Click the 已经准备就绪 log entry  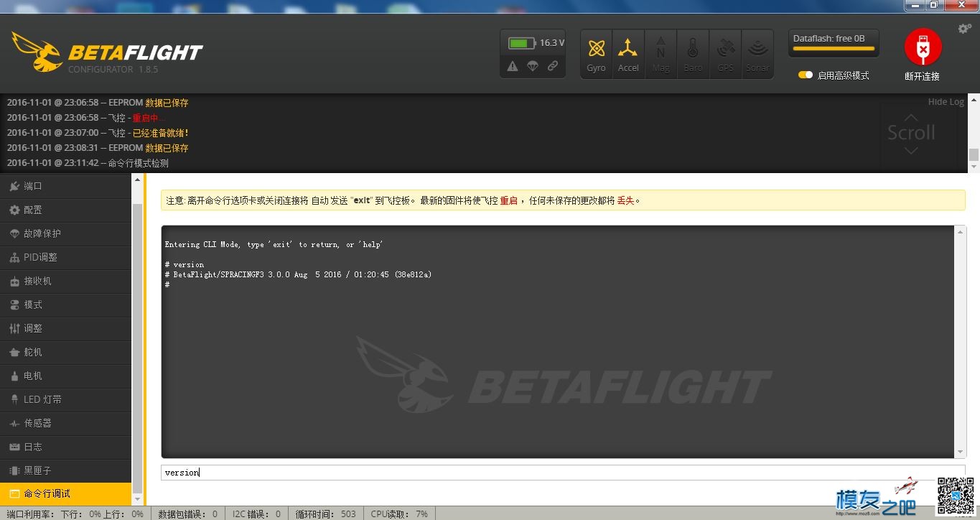98,133
